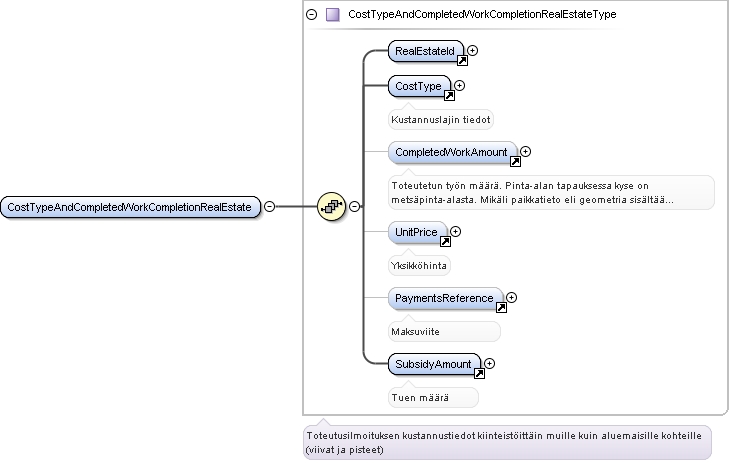The image size is (730, 463).
Task: Click the reference arrow icon on CostType
Action: (449, 95)
